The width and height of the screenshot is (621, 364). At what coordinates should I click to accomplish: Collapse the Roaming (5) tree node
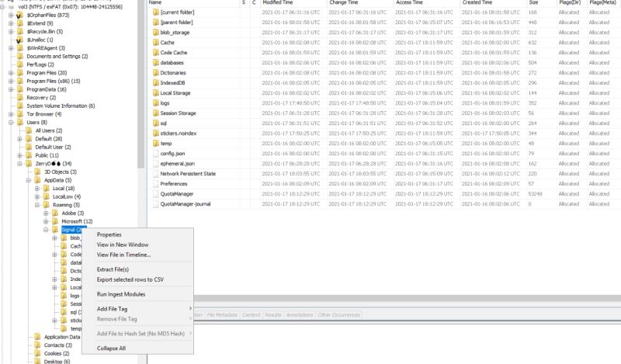pyautogui.click(x=37, y=205)
